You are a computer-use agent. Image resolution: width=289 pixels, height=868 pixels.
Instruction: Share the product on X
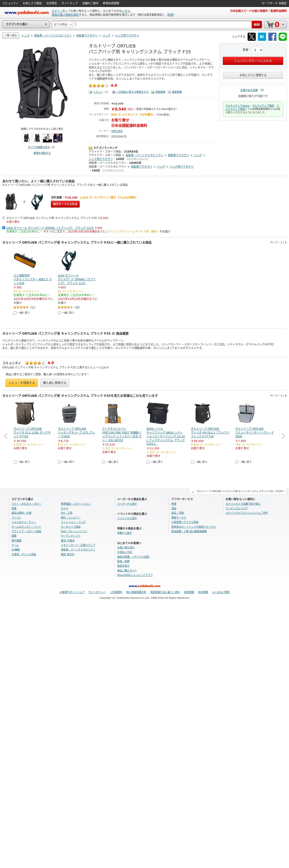coord(251,37)
